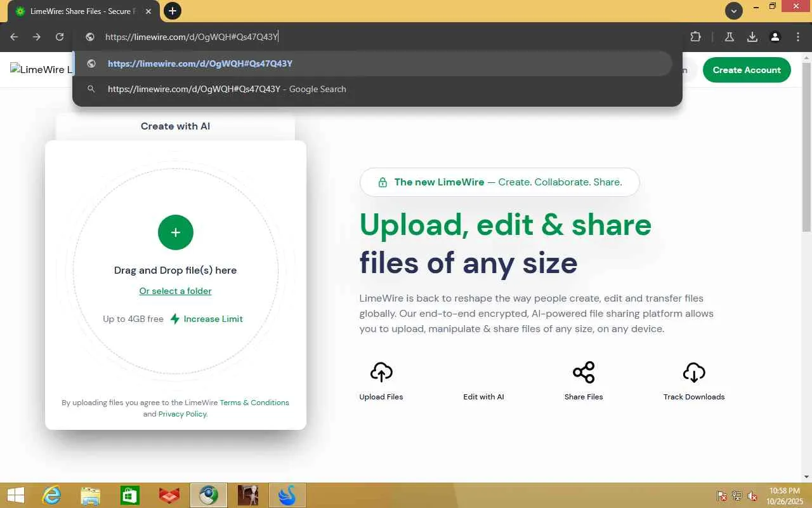
Task: Switch to the Create with AI tab
Action: 175,126
